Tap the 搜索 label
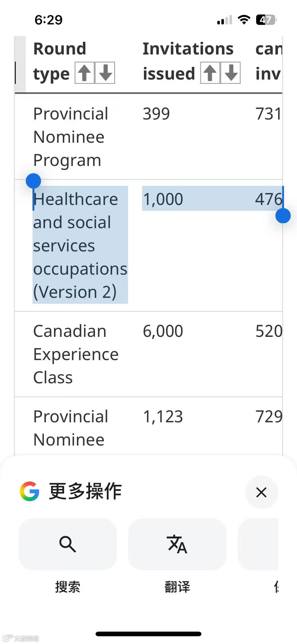The height and width of the screenshot is (644, 297). coord(68,587)
